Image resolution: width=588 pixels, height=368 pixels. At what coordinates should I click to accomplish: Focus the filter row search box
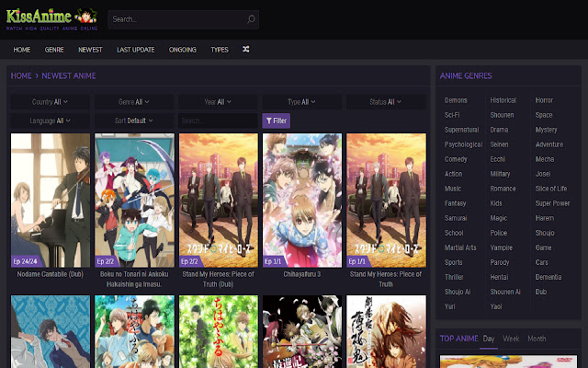tap(218, 121)
